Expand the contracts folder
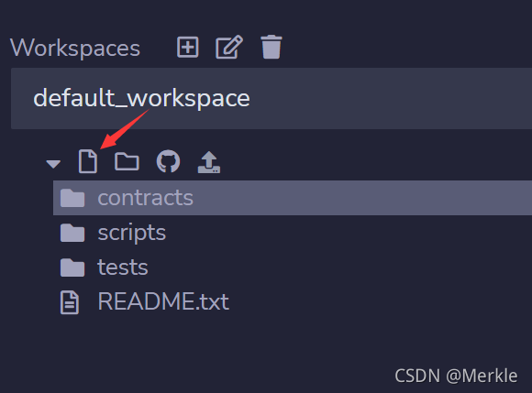 [x=145, y=198]
